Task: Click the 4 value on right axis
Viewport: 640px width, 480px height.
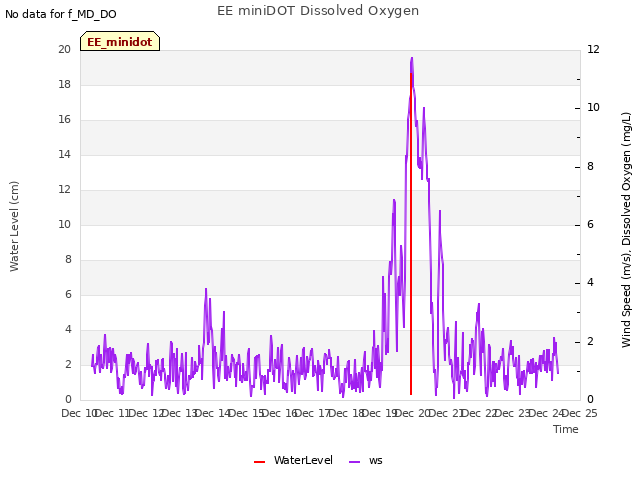Action: 590,283
